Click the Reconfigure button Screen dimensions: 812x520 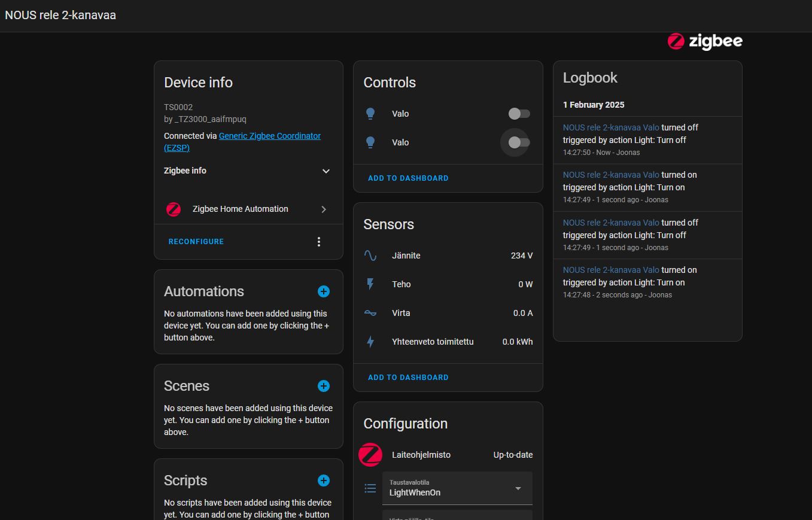tap(196, 242)
